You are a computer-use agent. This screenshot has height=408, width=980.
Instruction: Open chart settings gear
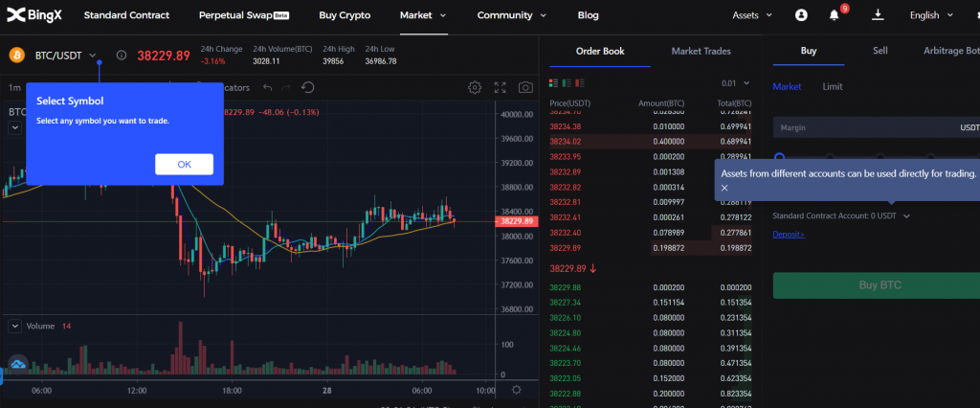475,87
